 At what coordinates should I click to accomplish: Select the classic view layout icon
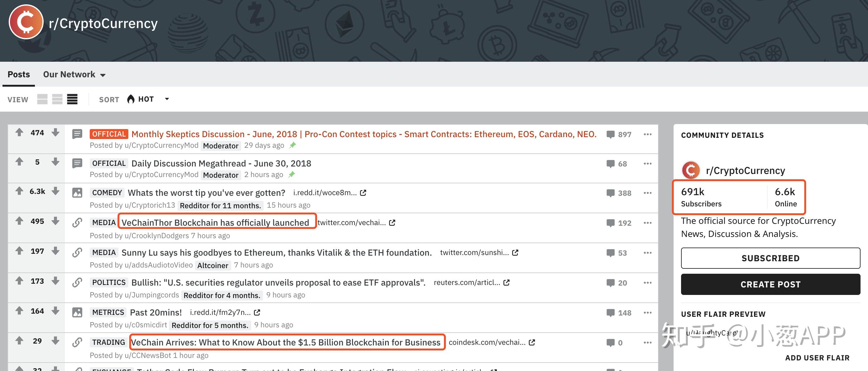click(57, 99)
